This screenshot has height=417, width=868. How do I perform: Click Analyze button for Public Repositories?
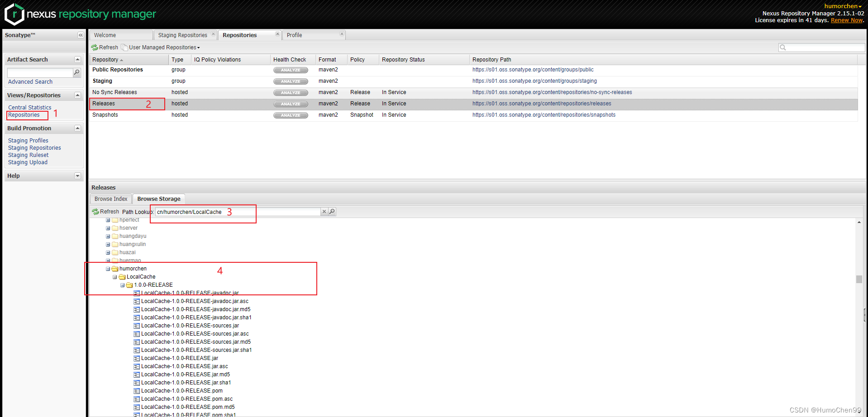291,70
